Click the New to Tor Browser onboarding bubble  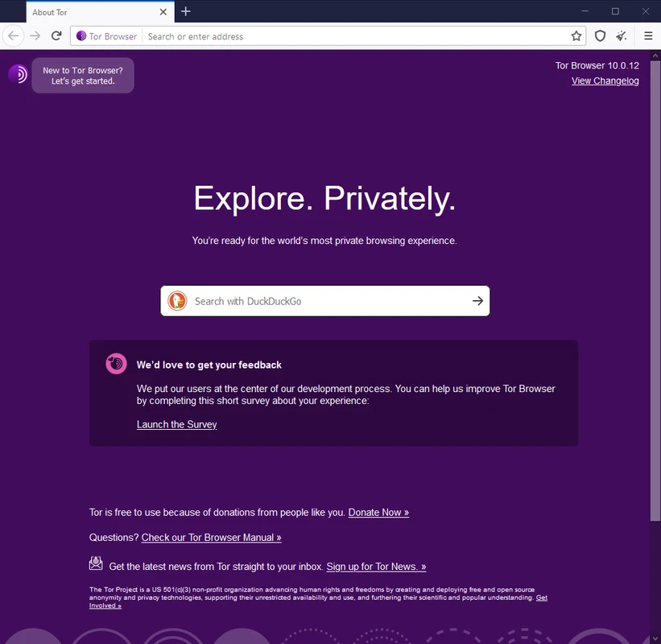(83, 76)
